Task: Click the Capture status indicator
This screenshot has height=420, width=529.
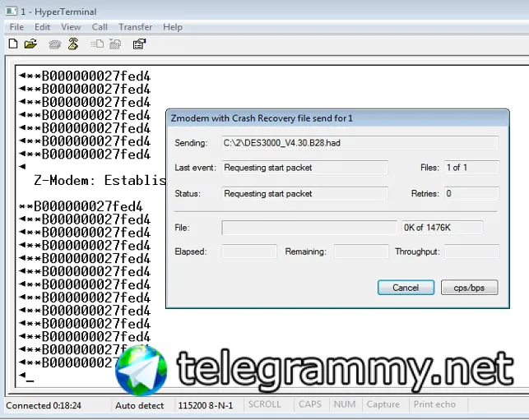Action: [383, 404]
